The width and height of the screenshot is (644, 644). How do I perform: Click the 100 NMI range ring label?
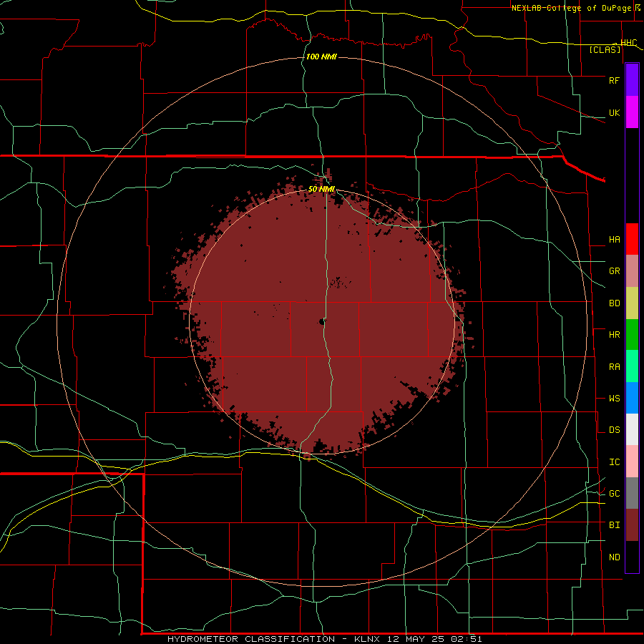[321, 57]
